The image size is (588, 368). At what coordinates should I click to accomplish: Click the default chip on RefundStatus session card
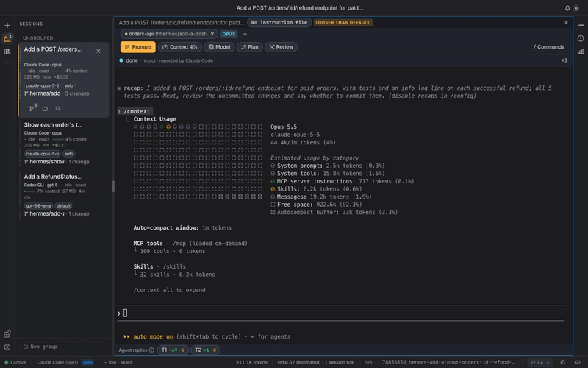(63, 206)
